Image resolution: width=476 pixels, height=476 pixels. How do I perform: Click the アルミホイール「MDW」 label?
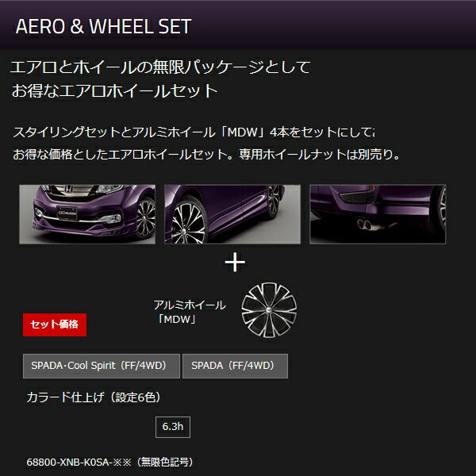pos(190,312)
